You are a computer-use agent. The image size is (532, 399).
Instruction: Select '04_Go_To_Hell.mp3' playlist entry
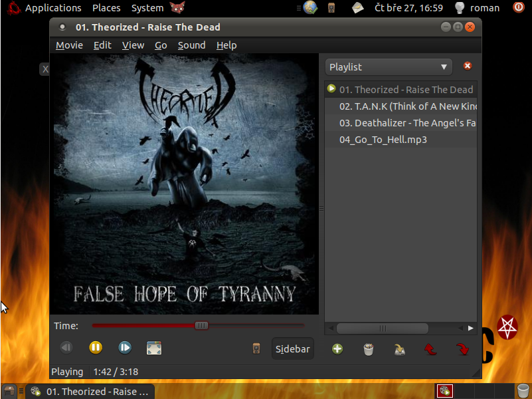(x=400, y=140)
